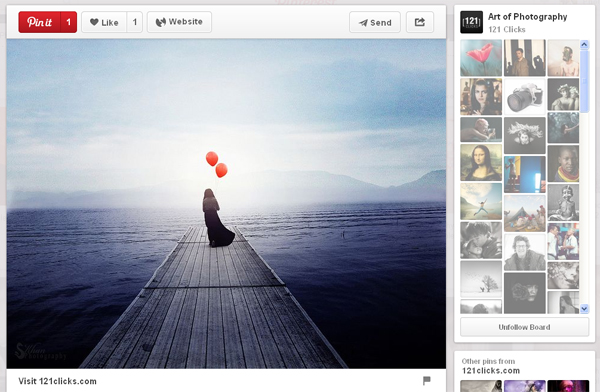Send this pin to someone

[375, 22]
